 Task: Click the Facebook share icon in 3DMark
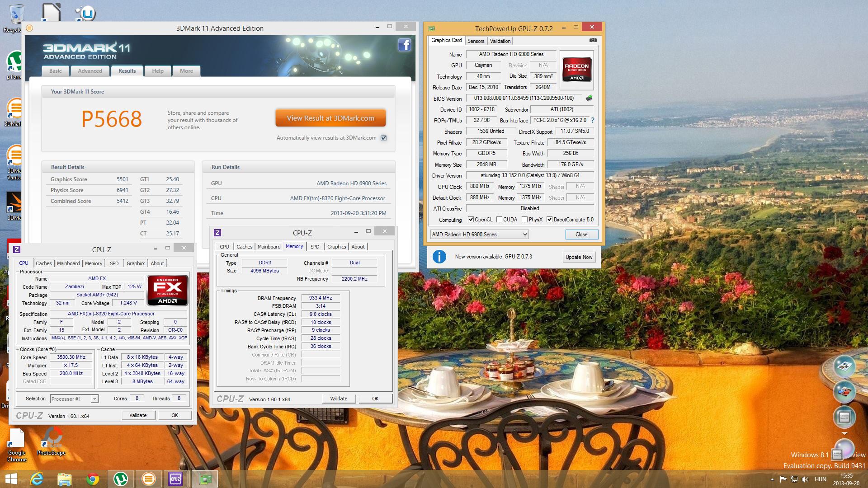(404, 45)
